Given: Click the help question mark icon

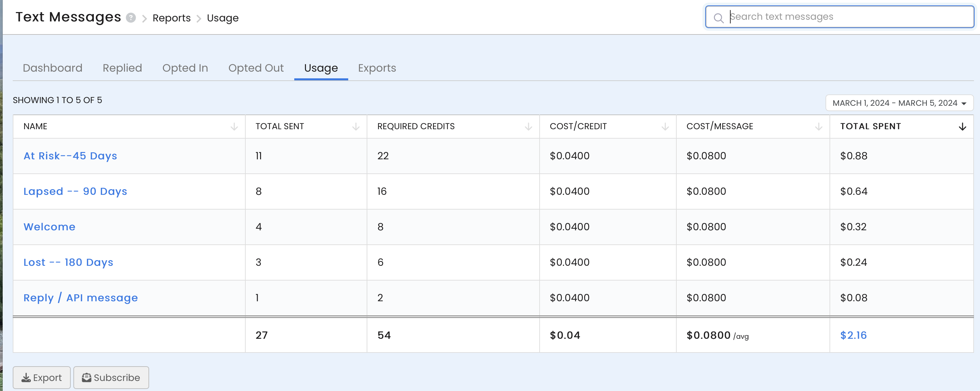Looking at the screenshot, I should [x=131, y=18].
